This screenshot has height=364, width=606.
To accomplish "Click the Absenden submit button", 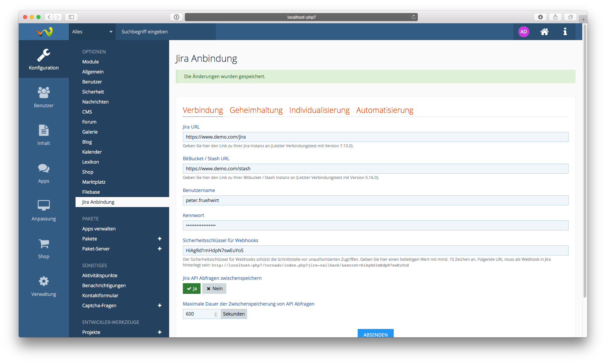I will pos(375,334).
